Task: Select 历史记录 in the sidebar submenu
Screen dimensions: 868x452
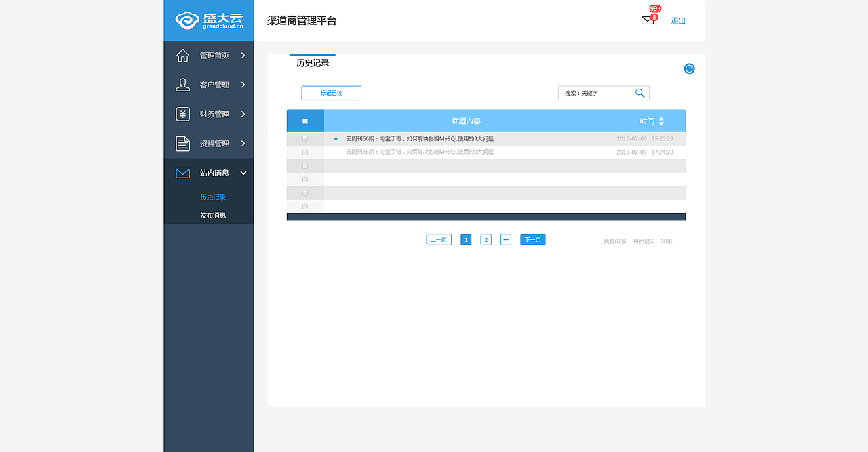Action: point(213,197)
